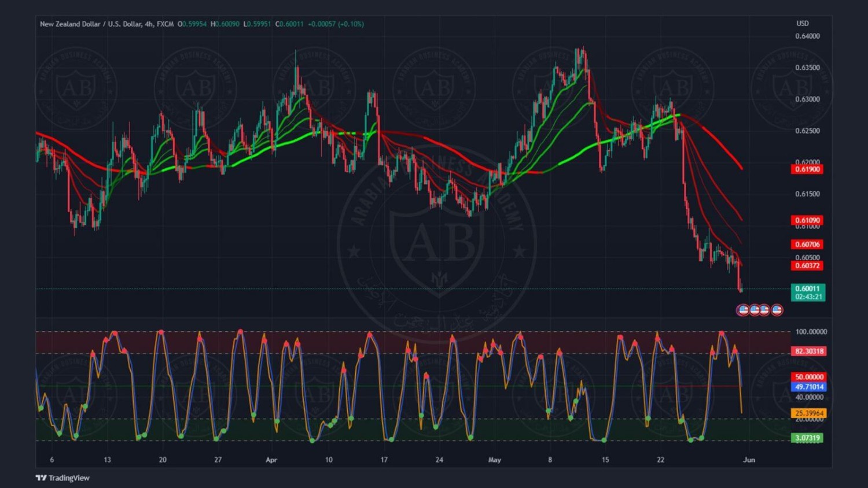Click the 100.00000 oscillator scale label
This screenshot has height=488, width=868.
tap(811, 332)
